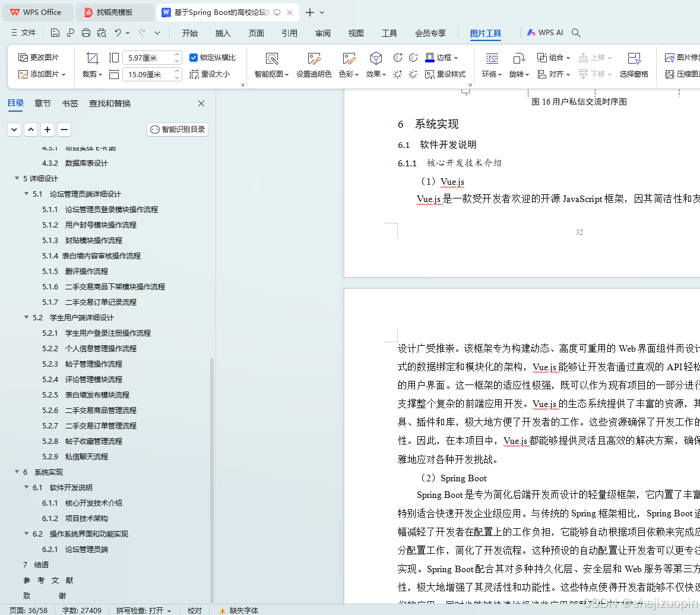Select the 裁剪 crop tool icon
Screen dimensions: 700x615
93,58
